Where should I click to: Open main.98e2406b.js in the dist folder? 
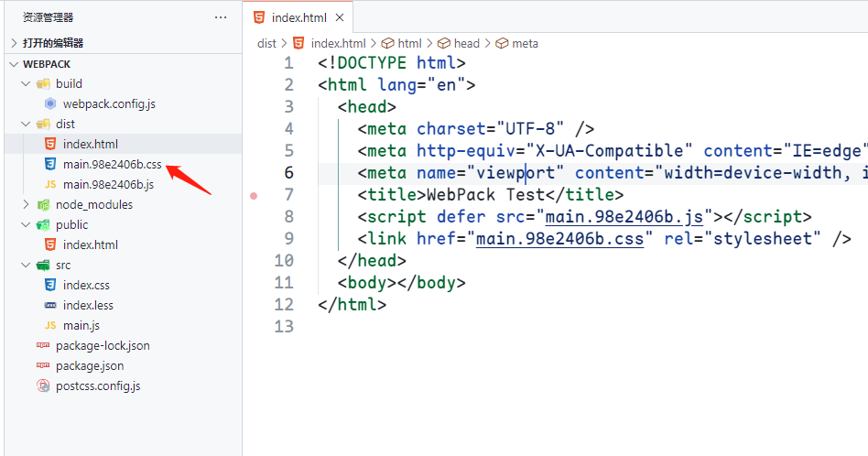108,184
